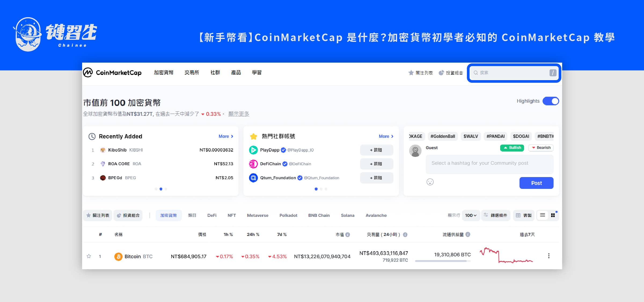The image size is (644, 302).
Task: Select the 加密貨幣 category tab
Action: point(169,215)
